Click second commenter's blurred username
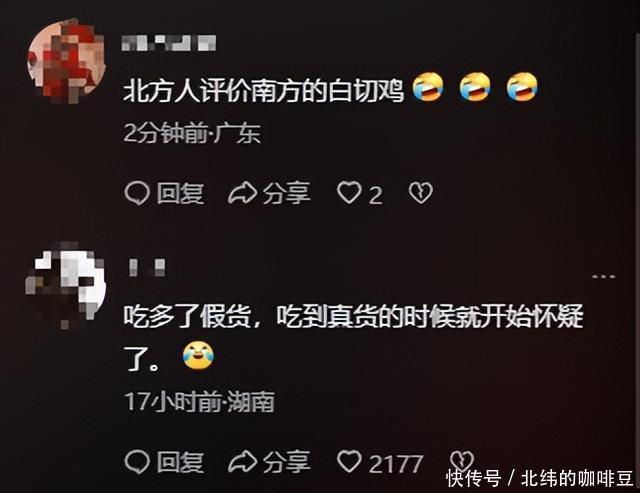Viewport: 640px width, 493px height. (x=147, y=268)
